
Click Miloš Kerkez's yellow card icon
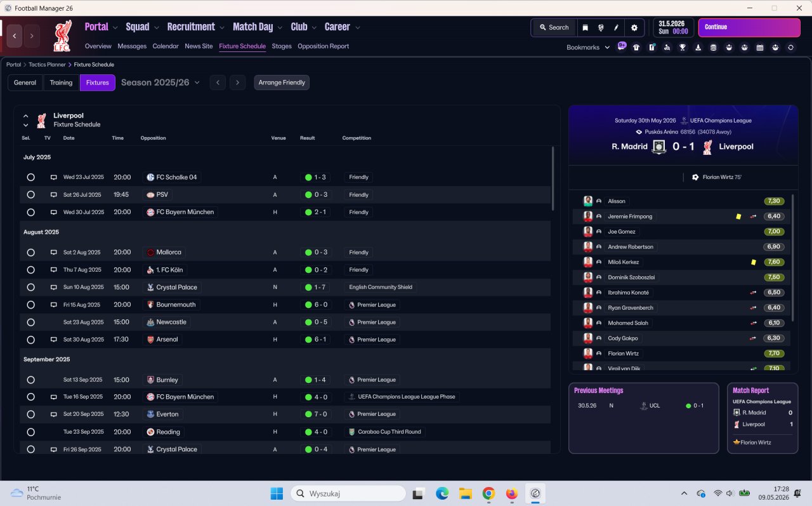tap(753, 262)
